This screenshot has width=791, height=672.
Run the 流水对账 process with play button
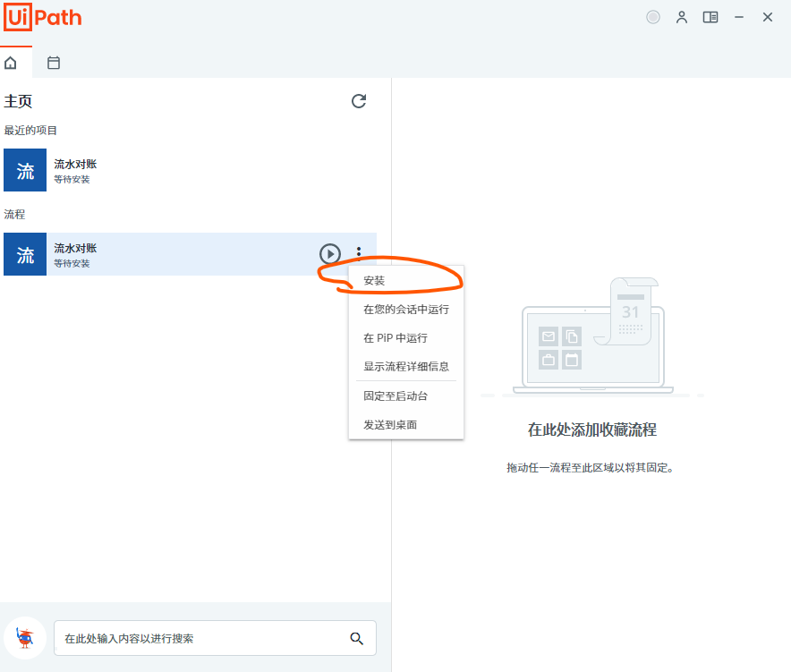(x=330, y=254)
